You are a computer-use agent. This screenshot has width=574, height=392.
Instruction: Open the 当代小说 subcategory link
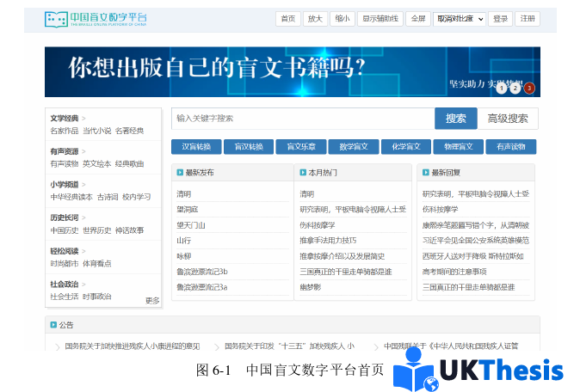pyautogui.click(x=97, y=131)
